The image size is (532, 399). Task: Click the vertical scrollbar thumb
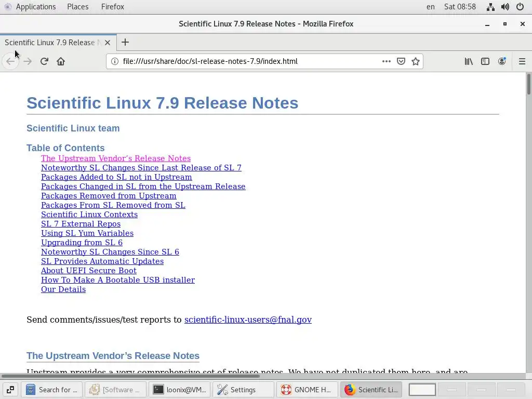click(x=528, y=84)
